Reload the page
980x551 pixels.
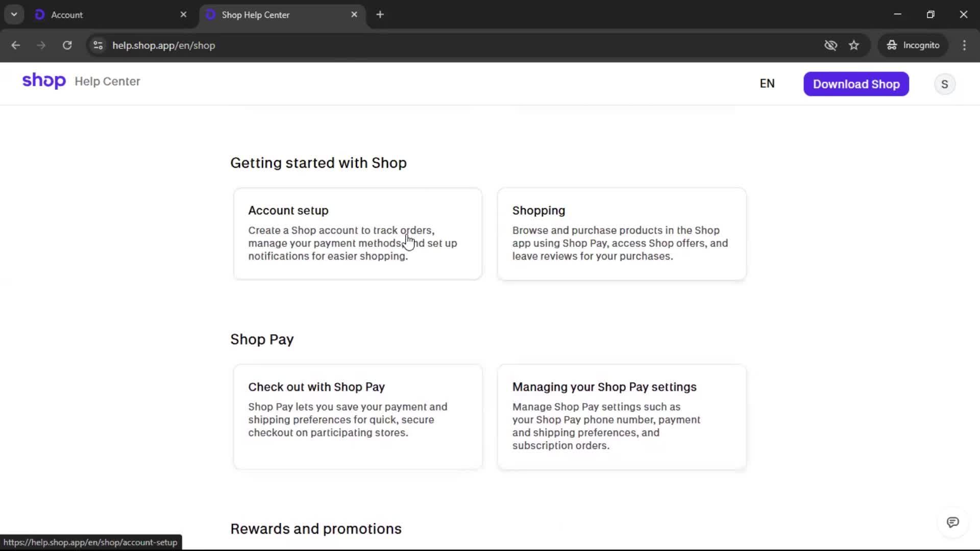(x=67, y=45)
